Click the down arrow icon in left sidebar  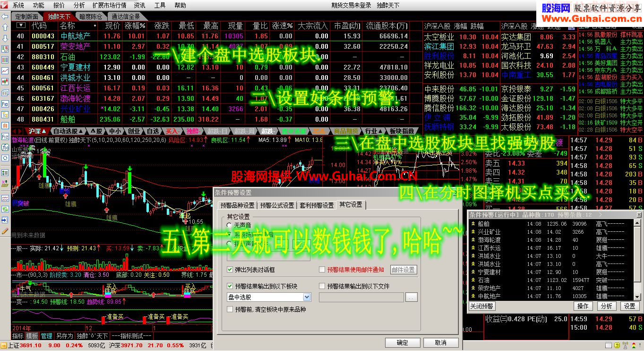tap(5, 38)
